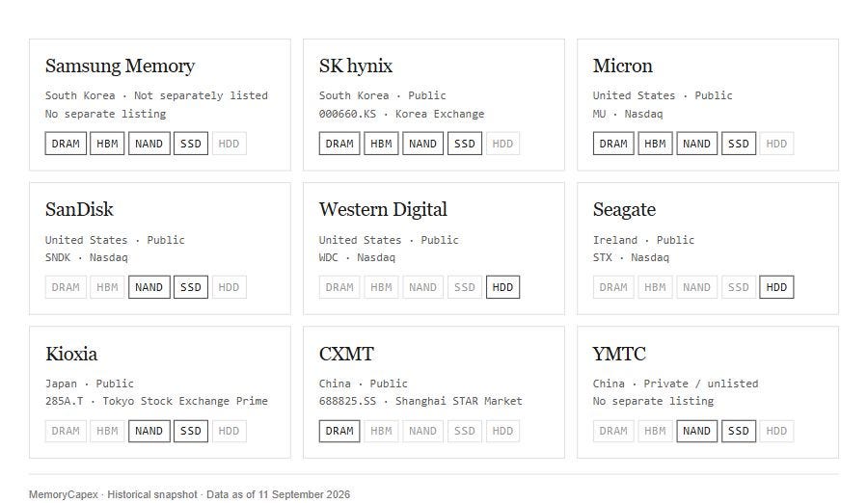Viewport: 868px width, 503px height.
Task: Click the 688825.SS Shanghai STAR Market line
Action: coord(420,401)
